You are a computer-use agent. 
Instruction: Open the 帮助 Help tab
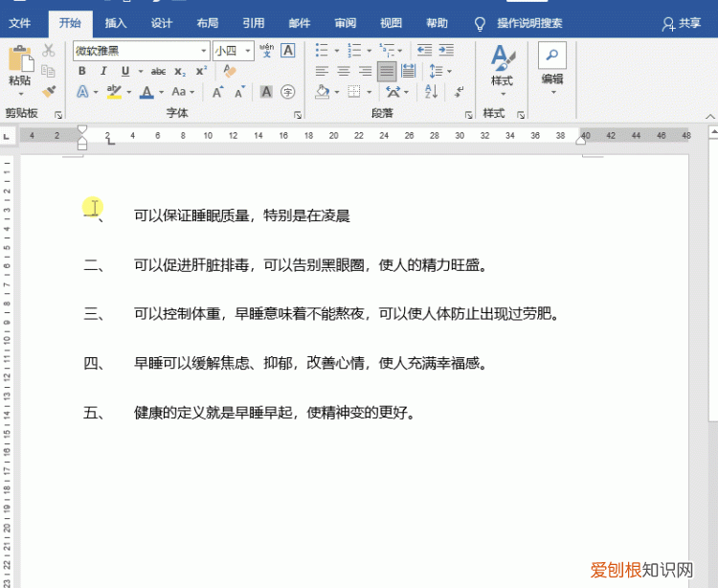tap(437, 23)
